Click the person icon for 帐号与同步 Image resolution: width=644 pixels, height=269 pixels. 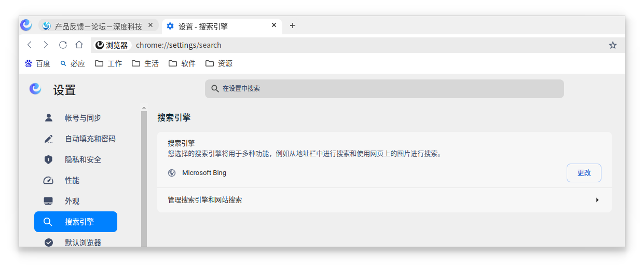(x=49, y=118)
